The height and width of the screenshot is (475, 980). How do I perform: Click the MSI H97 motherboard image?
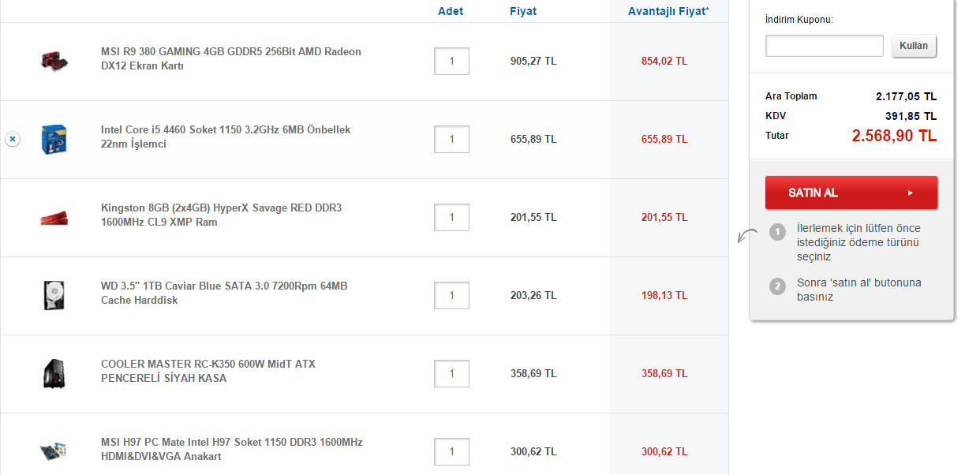pos(54,451)
